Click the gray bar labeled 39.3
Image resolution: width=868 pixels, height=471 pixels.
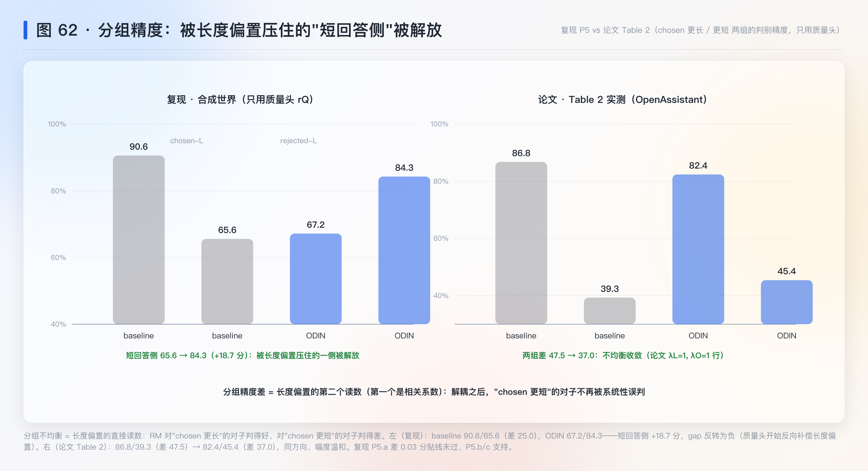point(609,310)
